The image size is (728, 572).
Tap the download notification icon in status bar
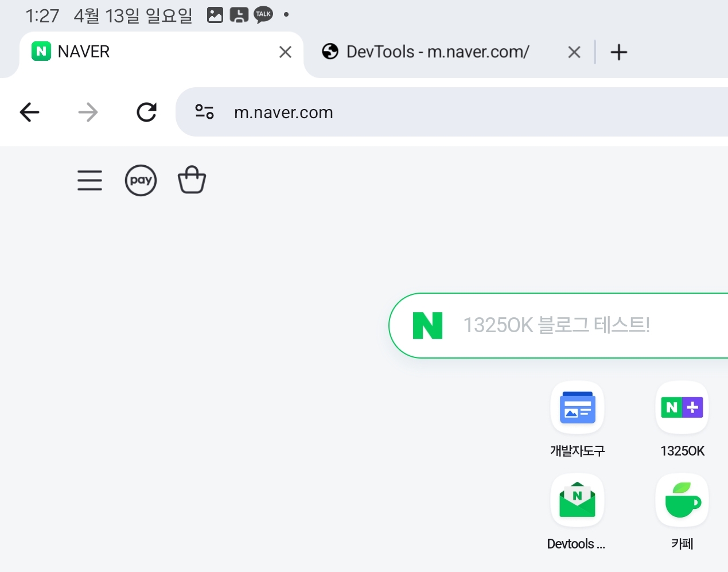pyautogui.click(x=239, y=15)
